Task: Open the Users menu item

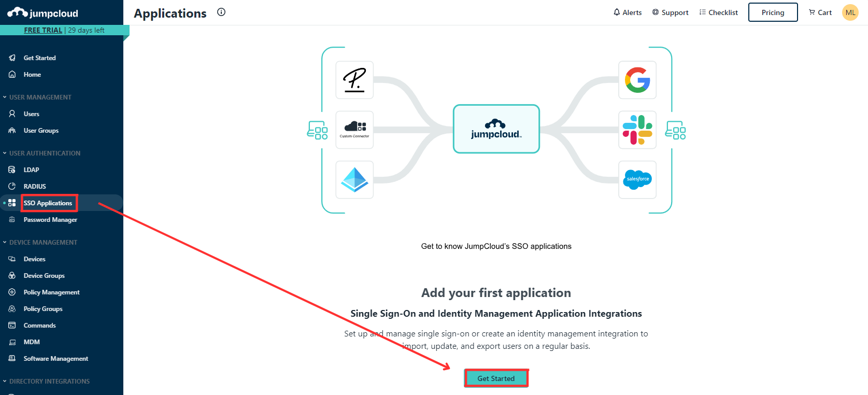Action: [x=31, y=114]
